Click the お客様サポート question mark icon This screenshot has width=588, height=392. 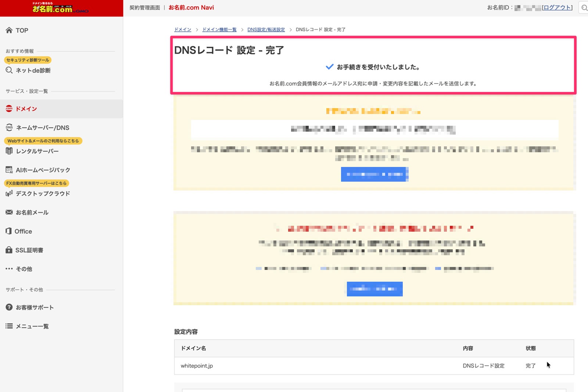(9, 307)
